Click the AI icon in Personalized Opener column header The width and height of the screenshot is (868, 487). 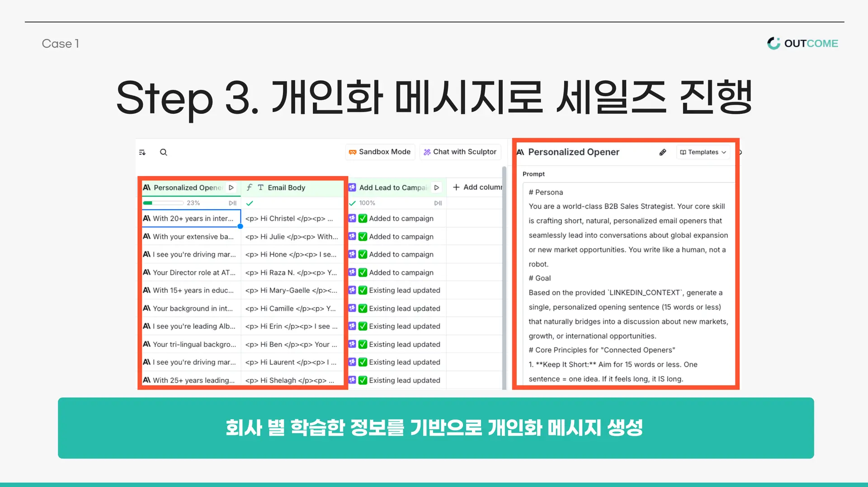pyautogui.click(x=146, y=187)
